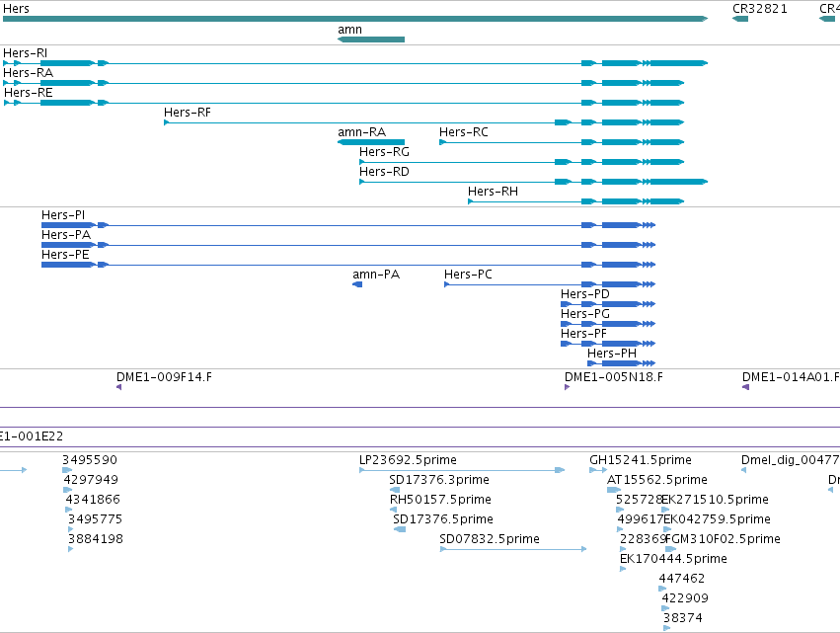
Task: Select the CR32821 gene feature
Action: (740, 19)
